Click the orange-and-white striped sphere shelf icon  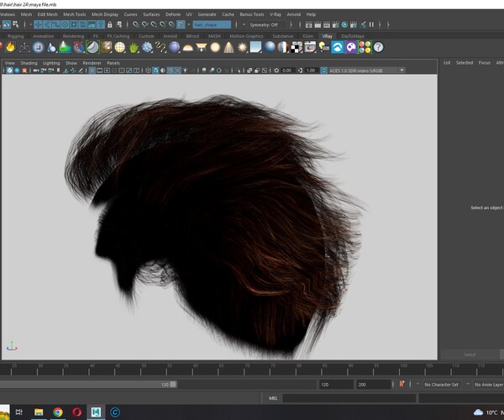coord(283,48)
